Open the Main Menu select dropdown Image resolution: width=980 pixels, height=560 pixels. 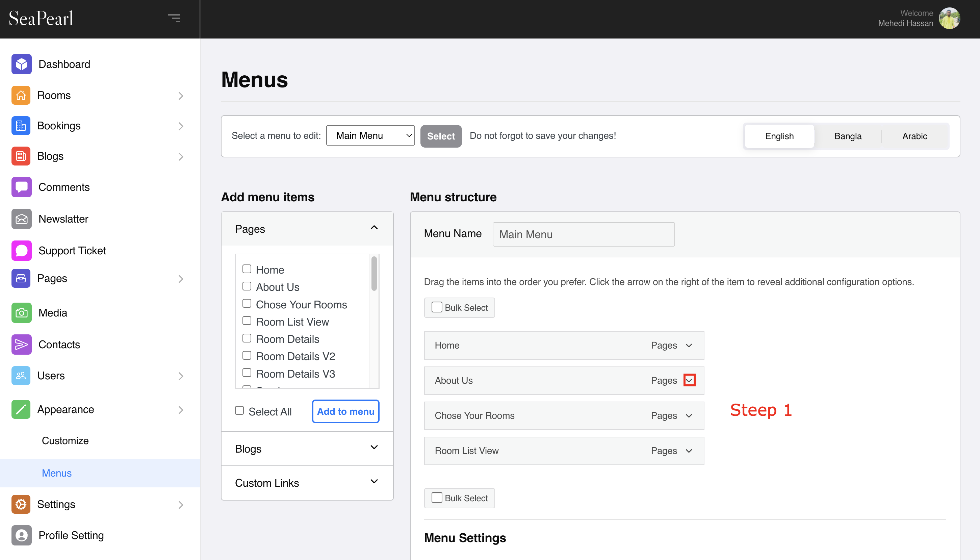[x=371, y=136]
